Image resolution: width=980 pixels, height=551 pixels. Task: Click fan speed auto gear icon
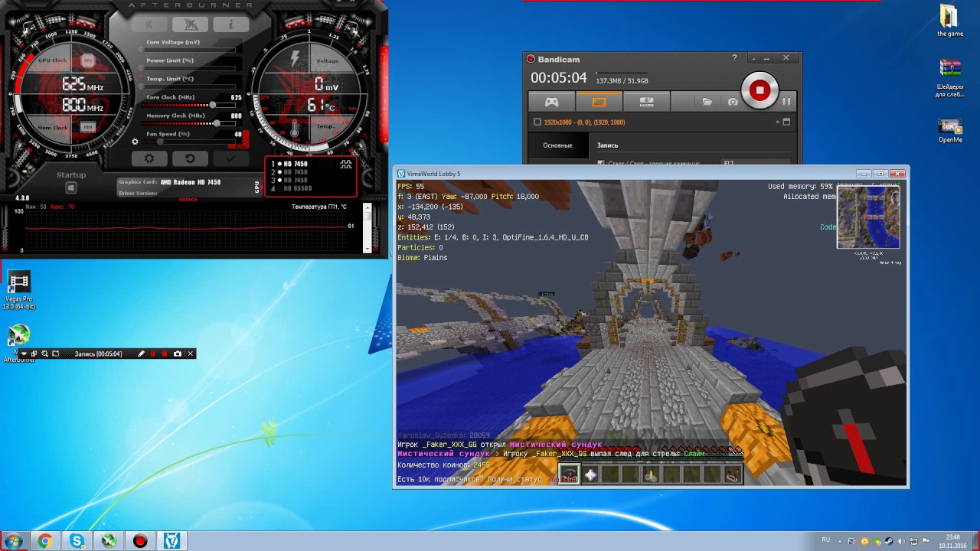tap(135, 142)
